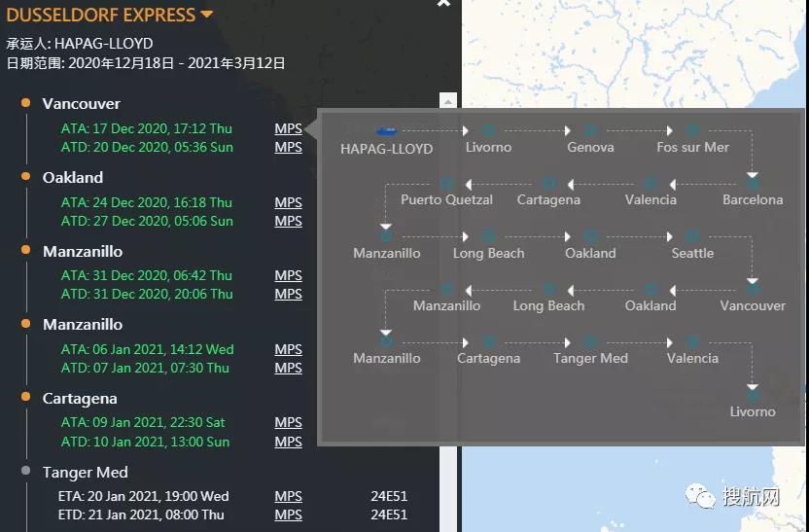Open MPS link beside Vancouver ATA time
Image resolution: width=809 pixels, height=532 pixels.
point(288,128)
